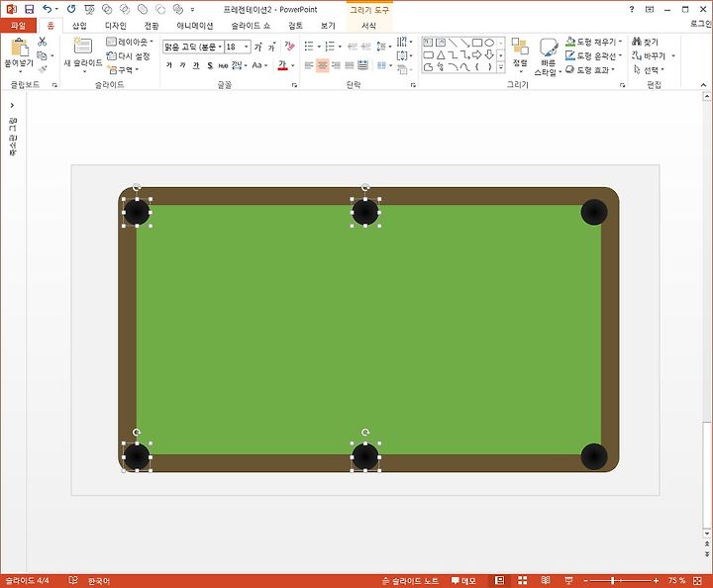Click the Find binoculars button

pyautogui.click(x=646, y=42)
